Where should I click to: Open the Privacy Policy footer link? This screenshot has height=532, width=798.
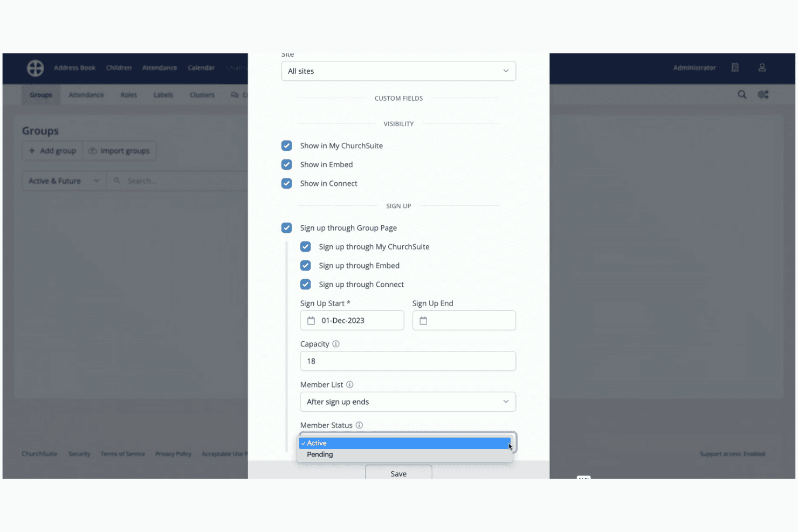click(173, 454)
